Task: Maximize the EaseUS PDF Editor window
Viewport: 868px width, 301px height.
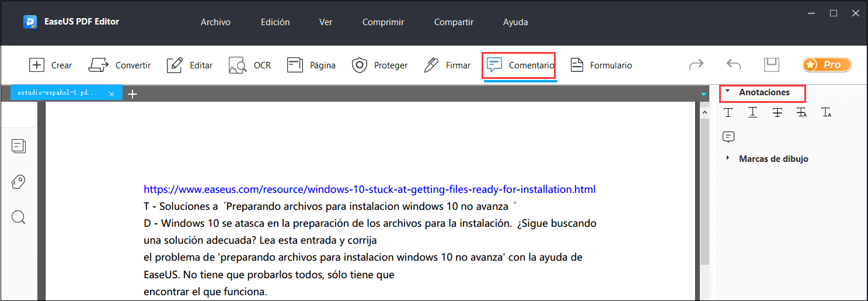Action: pyautogui.click(x=834, y=13)
